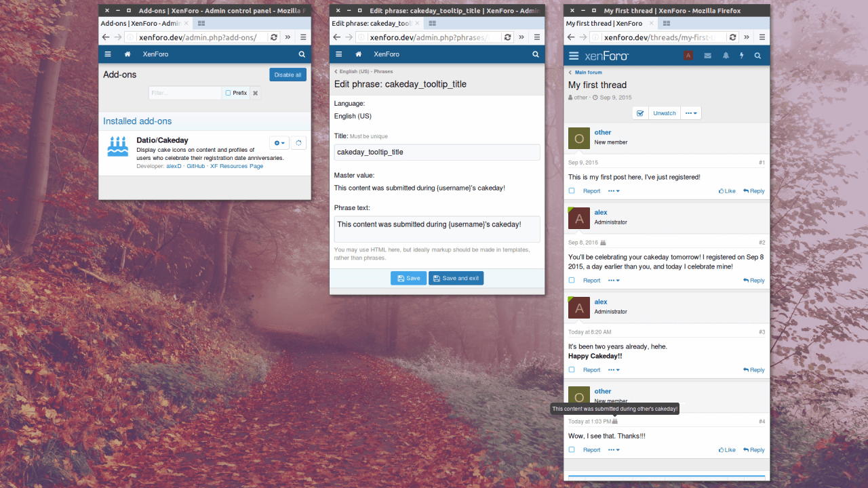Click the Save button
868x488 pixels.
[x=408, y=278]
